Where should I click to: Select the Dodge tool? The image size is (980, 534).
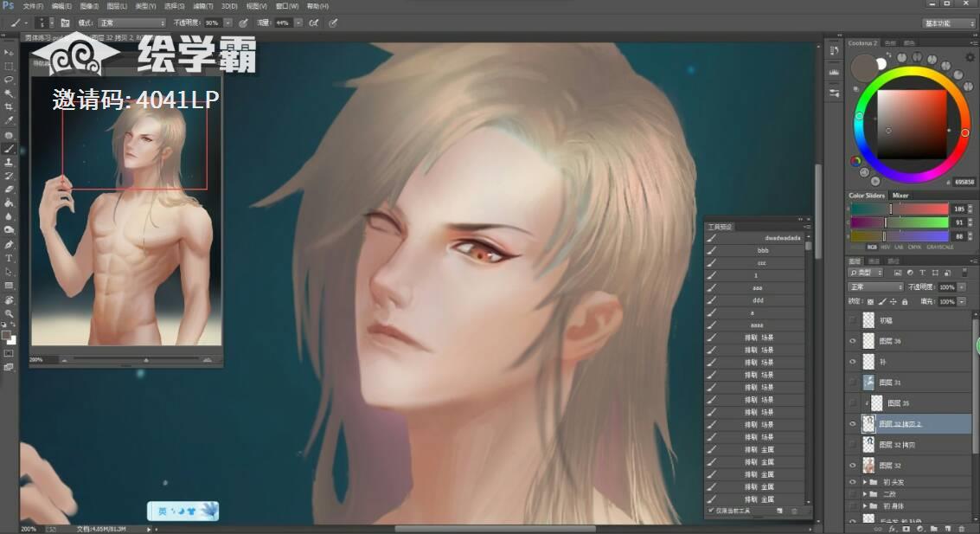pos(9,231)
